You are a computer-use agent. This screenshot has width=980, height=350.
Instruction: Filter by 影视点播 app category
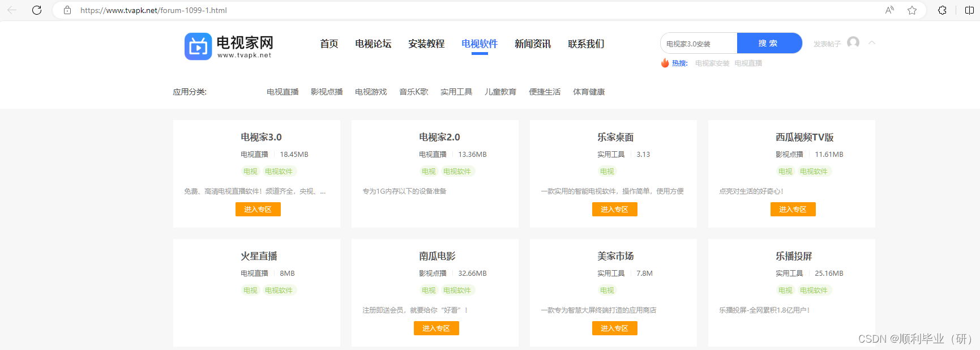pyautogui.click(x=327, y=92)
